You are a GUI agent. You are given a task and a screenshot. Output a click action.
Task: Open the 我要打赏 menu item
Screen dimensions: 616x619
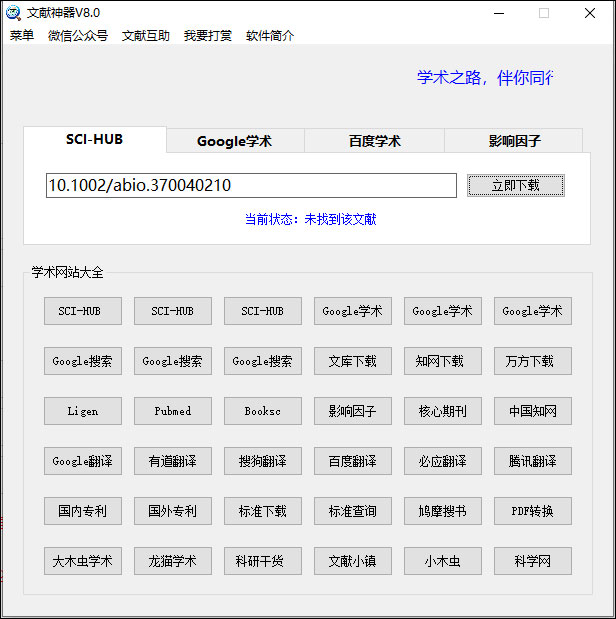point(208,36)
